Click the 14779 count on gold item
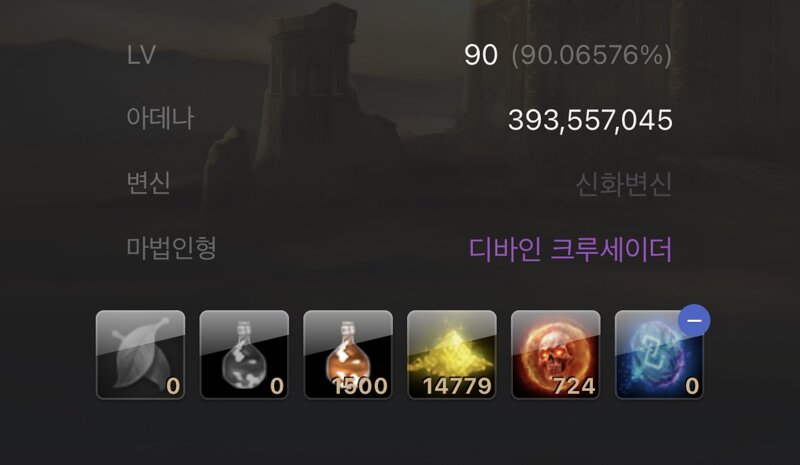800x465 pixels. point(457,386)
